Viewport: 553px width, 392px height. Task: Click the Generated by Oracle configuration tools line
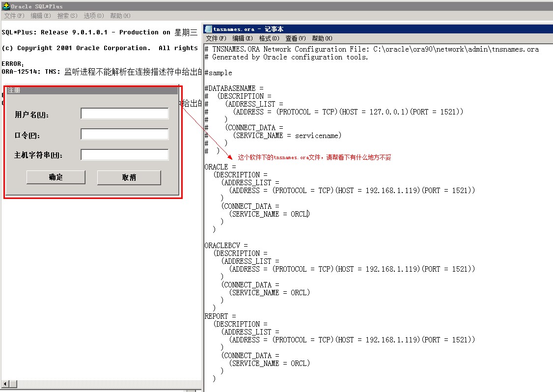[286, 57]
